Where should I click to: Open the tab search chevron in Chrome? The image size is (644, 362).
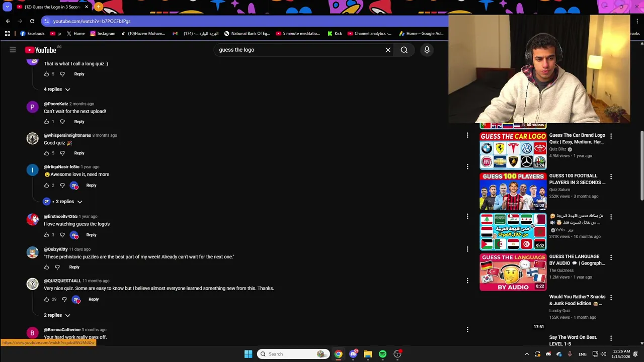[x=7, y=7]
